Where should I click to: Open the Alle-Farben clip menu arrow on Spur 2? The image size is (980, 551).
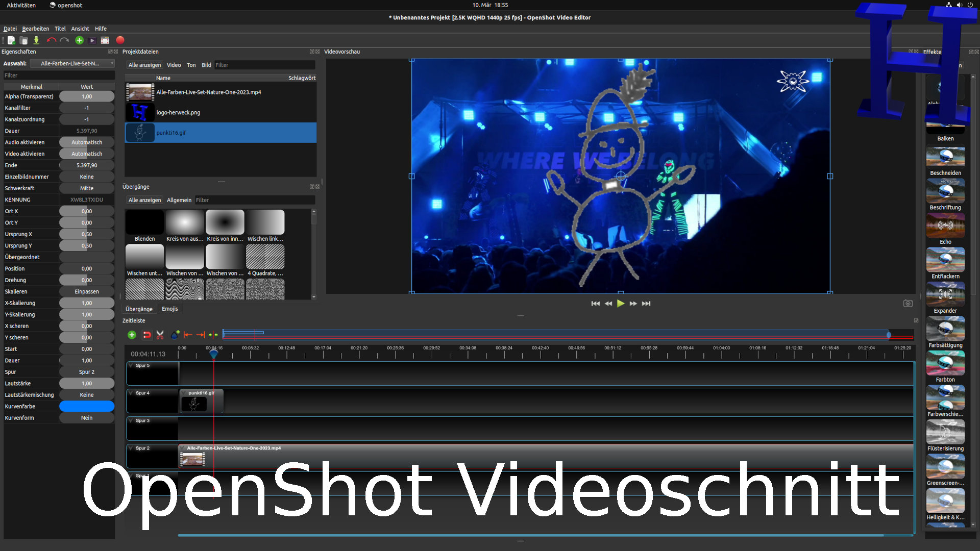pyautogui.click(x=182, y=448)
